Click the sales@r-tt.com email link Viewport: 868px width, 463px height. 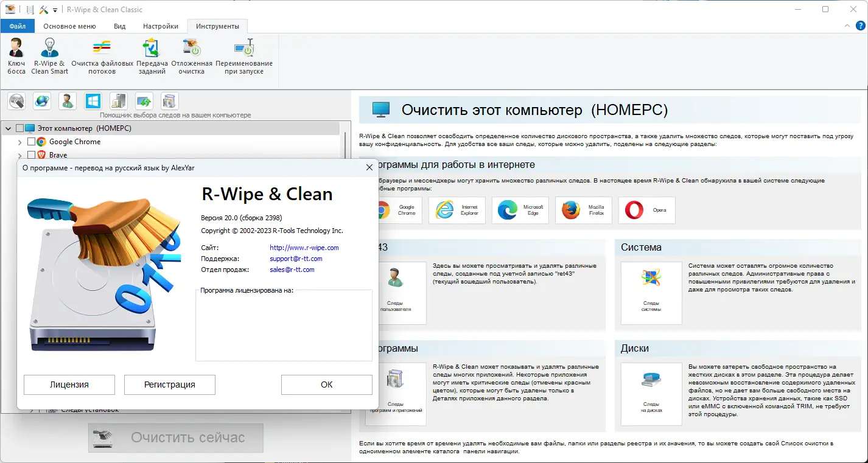[292, 270]
